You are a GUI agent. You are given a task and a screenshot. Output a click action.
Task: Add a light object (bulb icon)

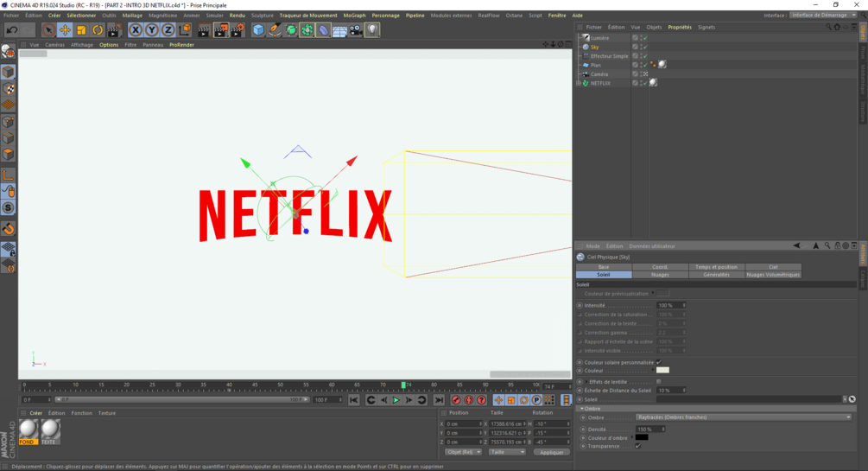coord(372,30)
